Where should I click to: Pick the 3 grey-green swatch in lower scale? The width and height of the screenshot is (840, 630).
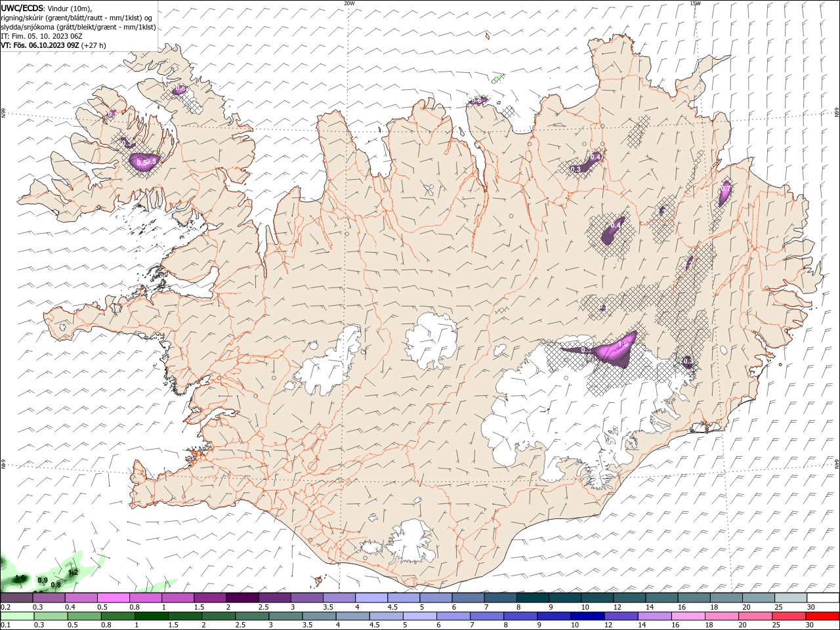click(285, 616)
